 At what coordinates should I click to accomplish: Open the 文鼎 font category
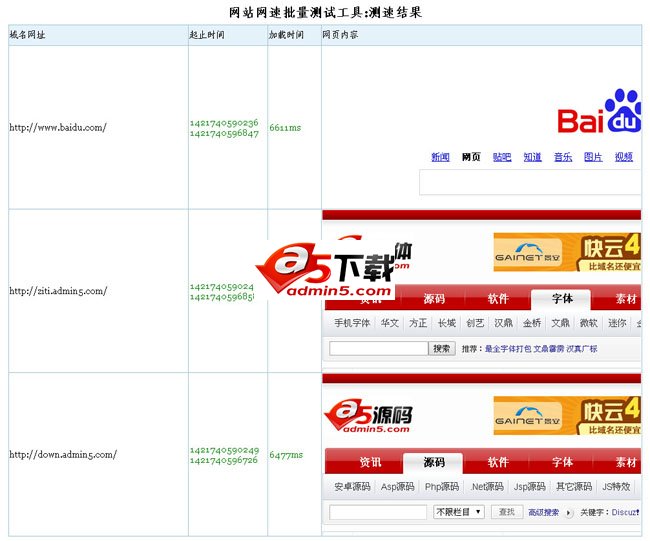tap(560, 323)
